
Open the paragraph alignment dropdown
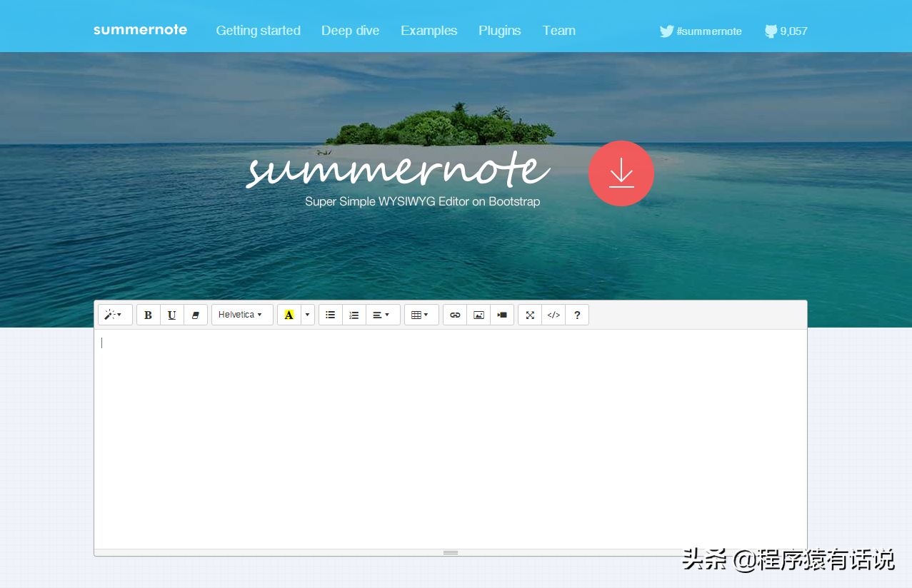pos(383,315)
